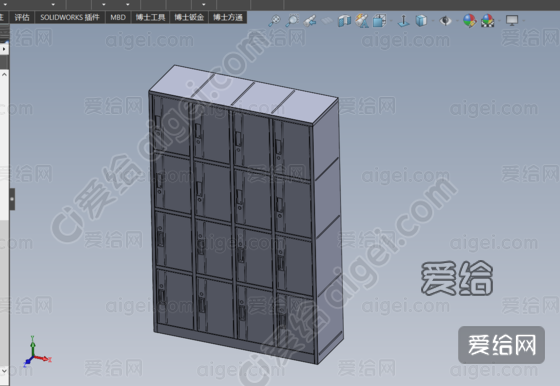Open the 博士钣金 tab

point(189,17)
